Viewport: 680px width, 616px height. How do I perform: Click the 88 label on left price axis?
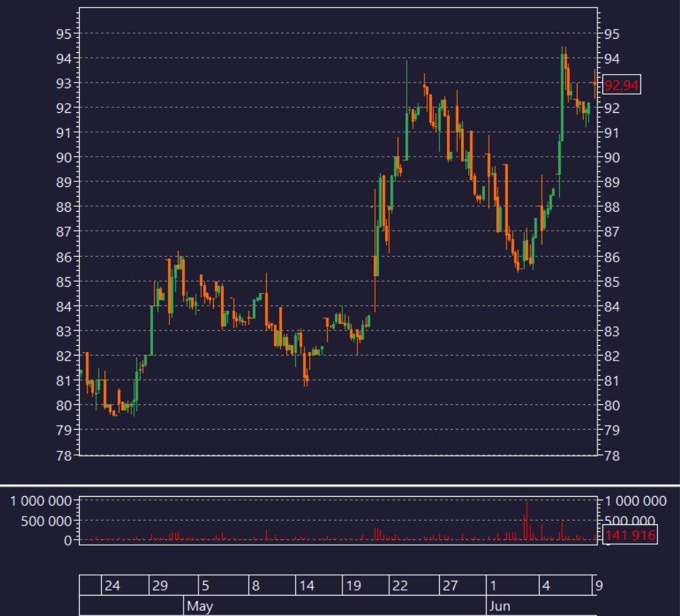pos(64,207)
